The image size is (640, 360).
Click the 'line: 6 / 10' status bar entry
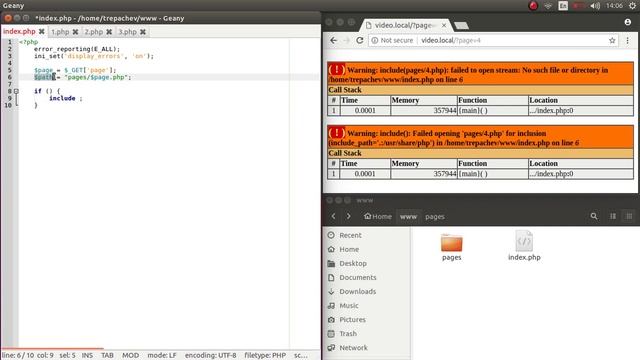pos(18,355)
